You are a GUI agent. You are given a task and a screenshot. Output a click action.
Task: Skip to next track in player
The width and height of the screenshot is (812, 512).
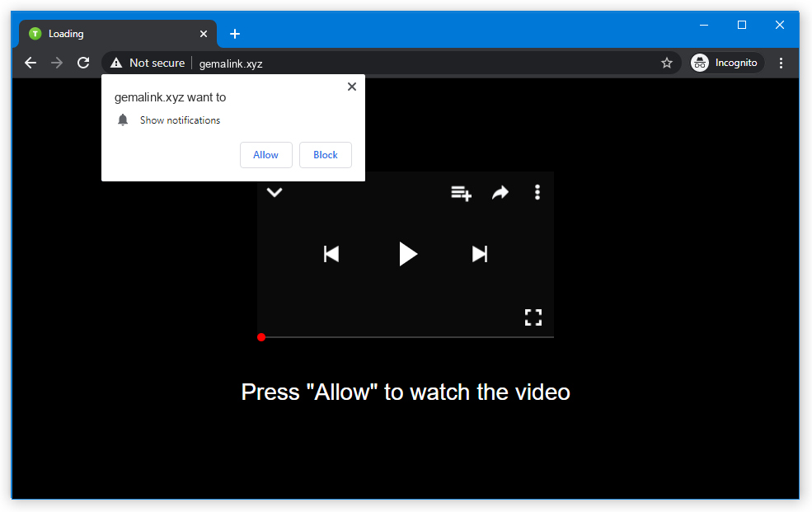click(x=480, y=254)
